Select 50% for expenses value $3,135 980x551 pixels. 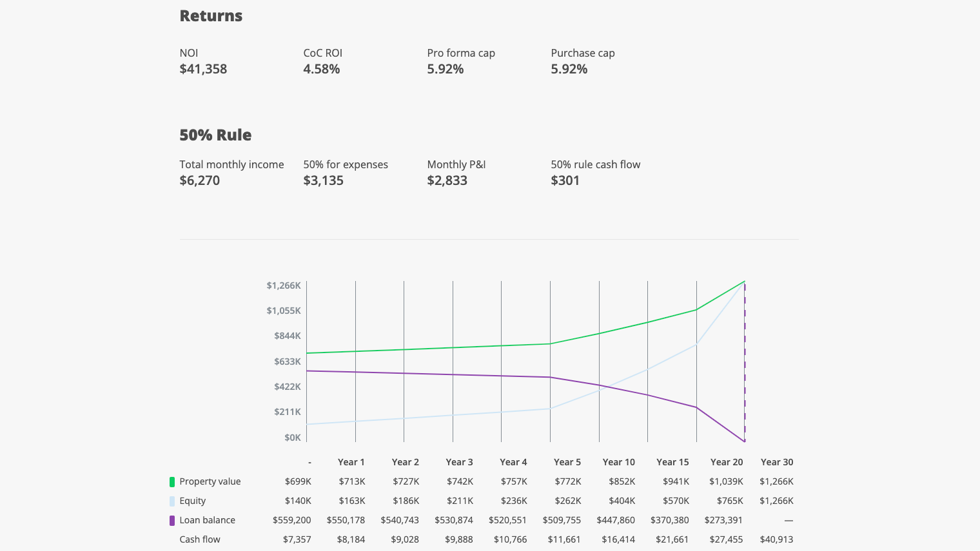coord(324,180)
